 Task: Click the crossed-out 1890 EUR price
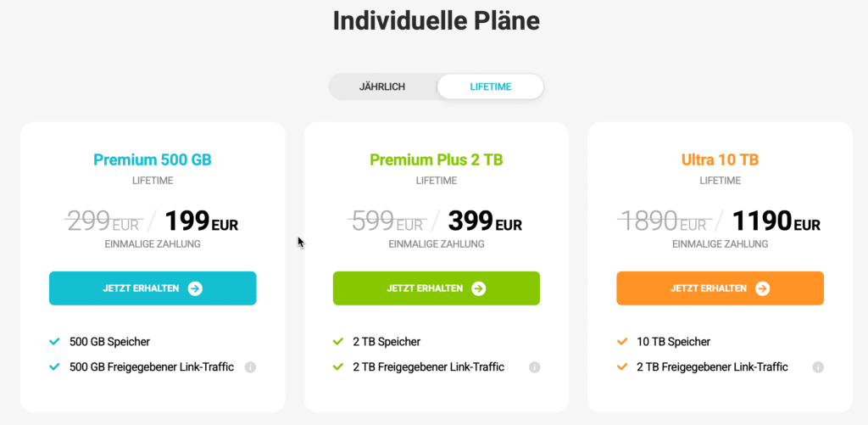[663, 222]
